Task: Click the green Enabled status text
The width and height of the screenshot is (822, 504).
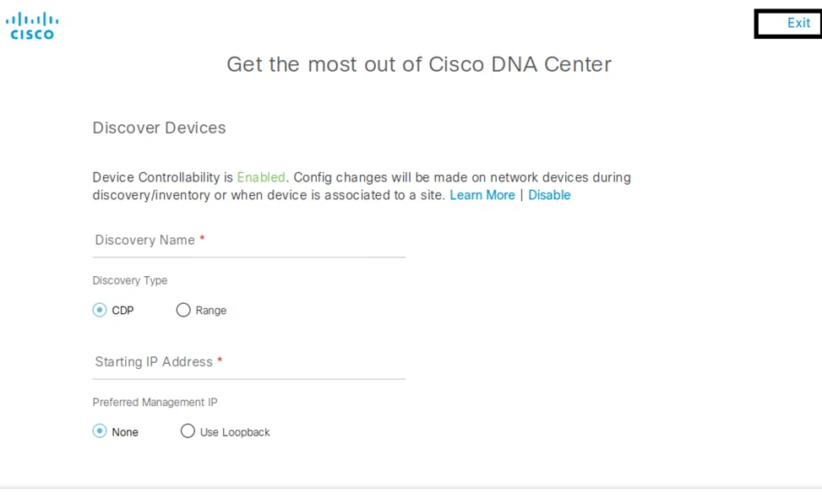Action: coord(261,177)
